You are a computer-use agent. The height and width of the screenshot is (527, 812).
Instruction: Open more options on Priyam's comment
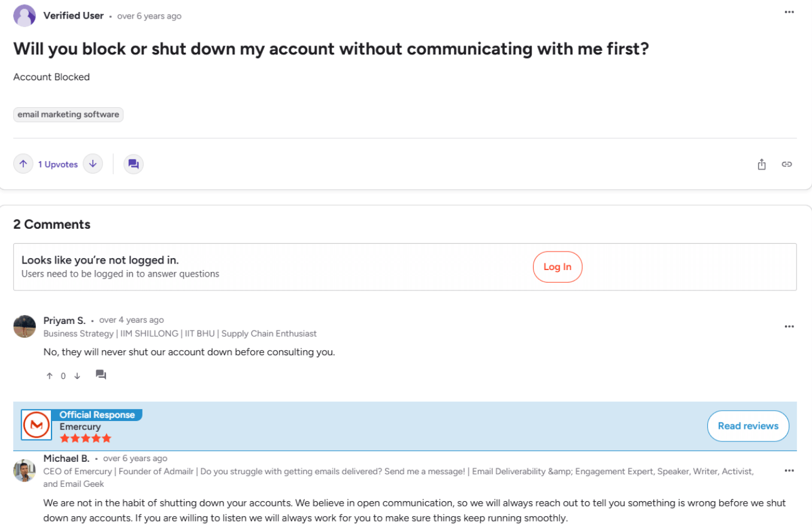[x=789, y=326]
